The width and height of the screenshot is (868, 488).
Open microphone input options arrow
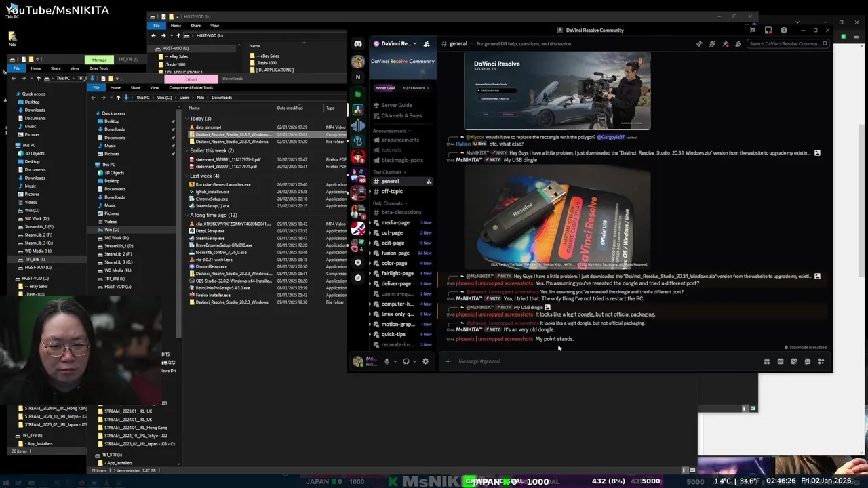(x=395, y=361)
